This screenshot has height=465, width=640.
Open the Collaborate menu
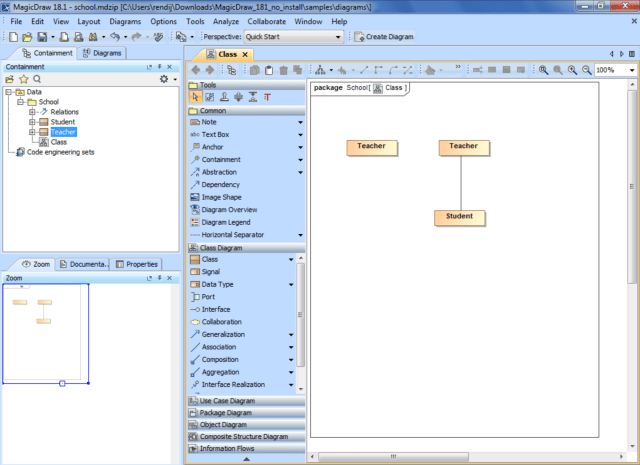pyautogui.click(x=267, y=22)
